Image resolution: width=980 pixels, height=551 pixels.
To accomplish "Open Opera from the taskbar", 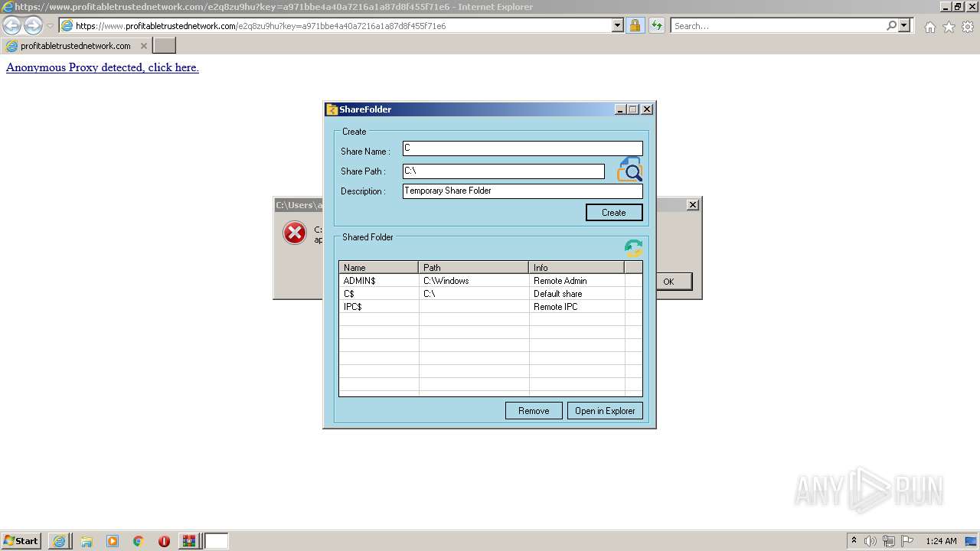I will [164, 541].
